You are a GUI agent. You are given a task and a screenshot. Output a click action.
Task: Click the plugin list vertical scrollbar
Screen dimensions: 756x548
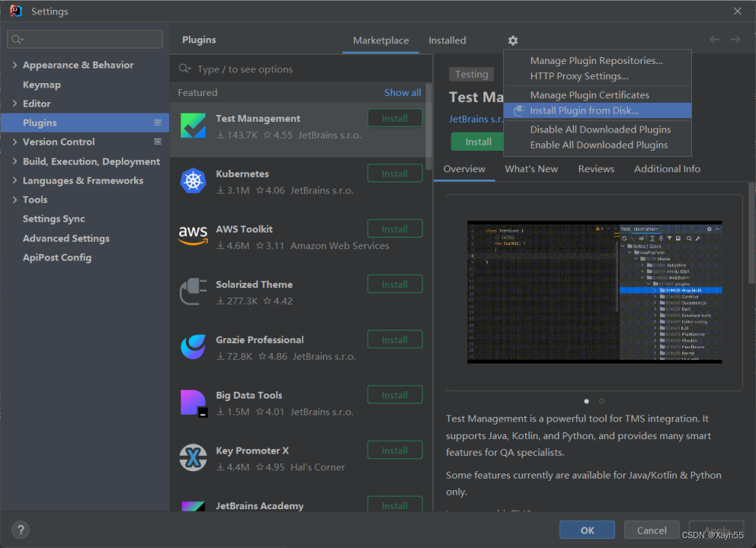[428, 127]
